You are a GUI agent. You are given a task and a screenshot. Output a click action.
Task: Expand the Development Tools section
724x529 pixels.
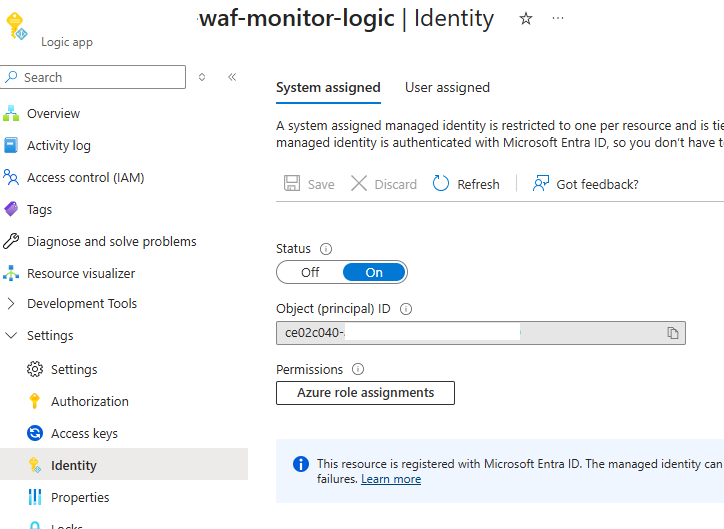[x=11, y=304]
